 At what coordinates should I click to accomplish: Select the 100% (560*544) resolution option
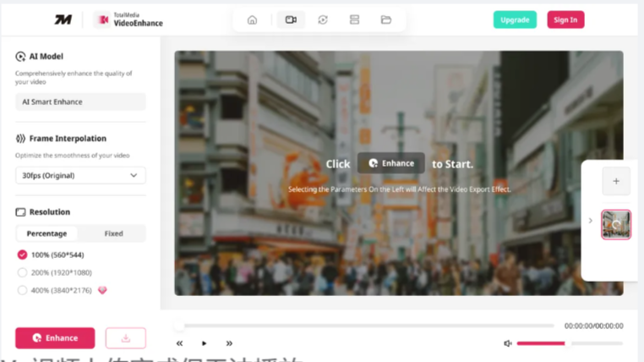pos(23,255)
